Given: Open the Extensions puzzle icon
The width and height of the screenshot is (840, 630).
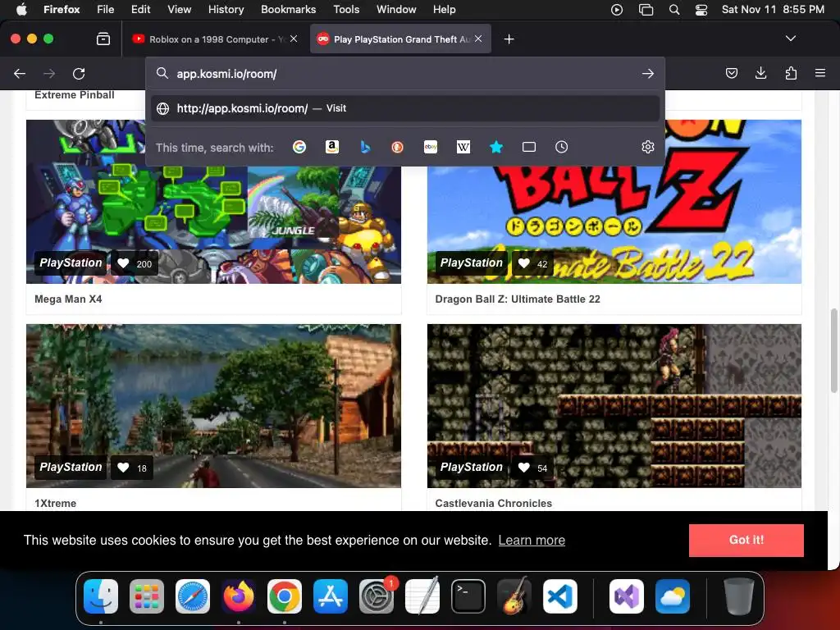Looking at the screenshot, I should [x=791, y=73].
